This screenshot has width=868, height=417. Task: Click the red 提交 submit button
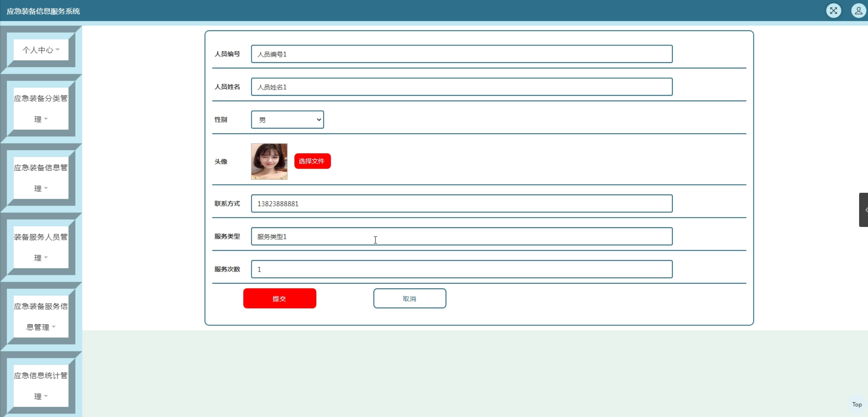tap(279, 298)
